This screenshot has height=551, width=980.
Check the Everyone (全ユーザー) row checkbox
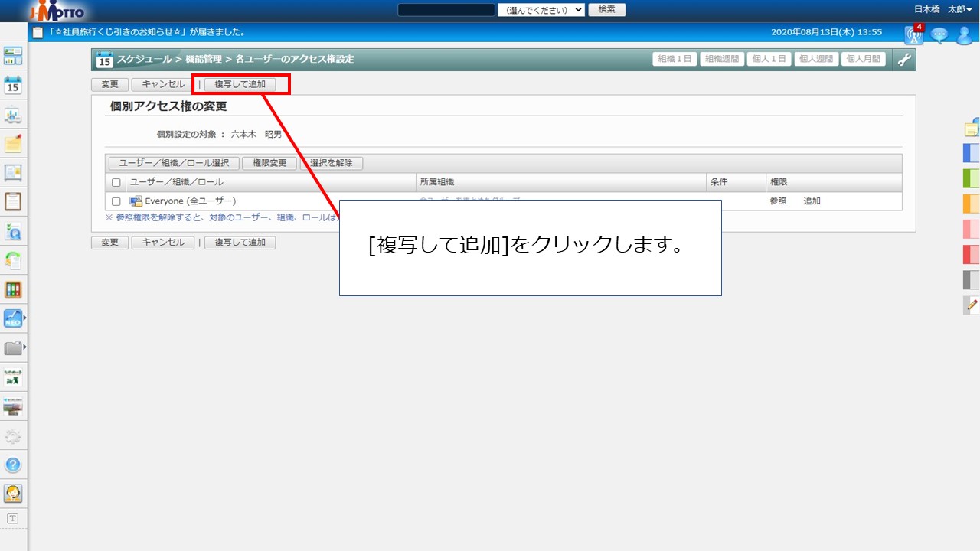pos(116,201)
